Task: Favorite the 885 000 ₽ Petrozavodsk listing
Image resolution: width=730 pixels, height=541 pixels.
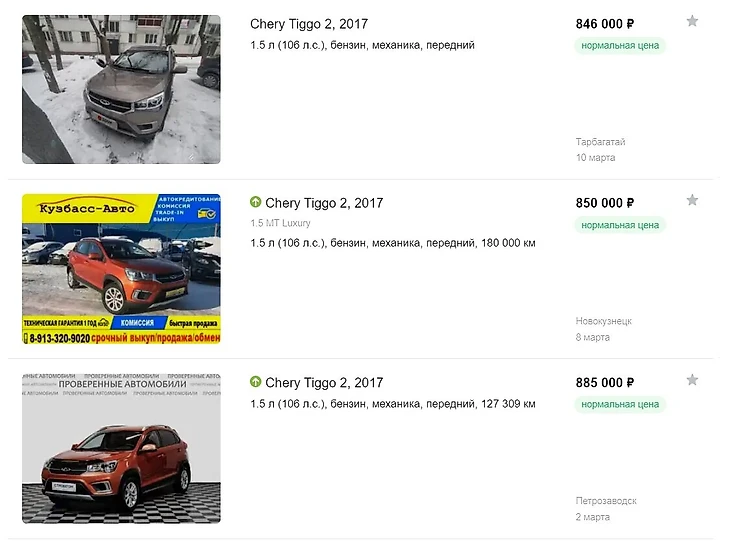Action: 692,380
